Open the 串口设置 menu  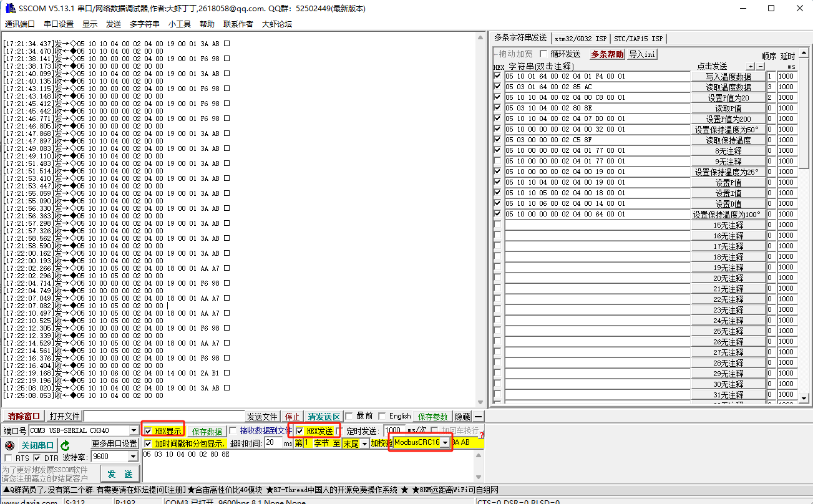pyautogui.click(x=59, y=24)
